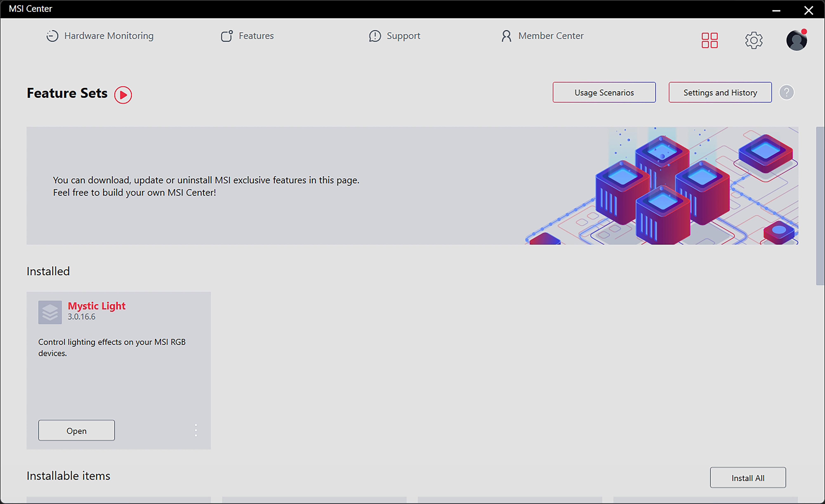Switch to the Support tab
This screenshot has height=504, width=825.
click(x=403, y=36)
